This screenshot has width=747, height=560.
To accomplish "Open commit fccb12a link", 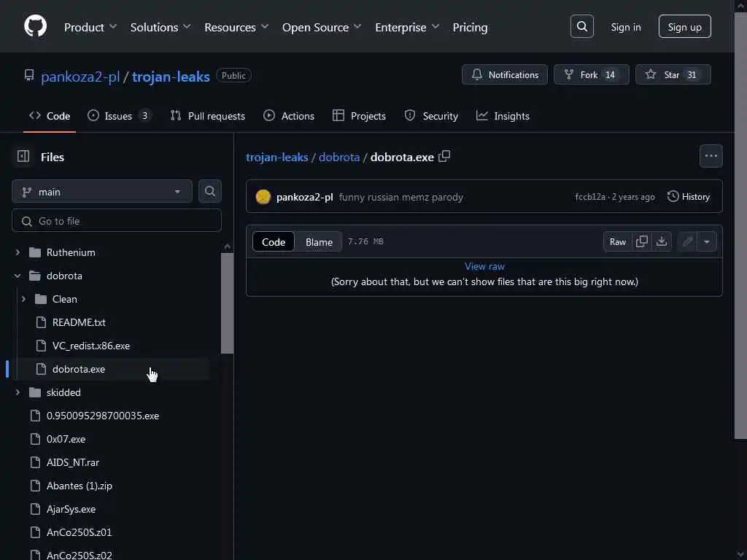I will coord(590,197).
